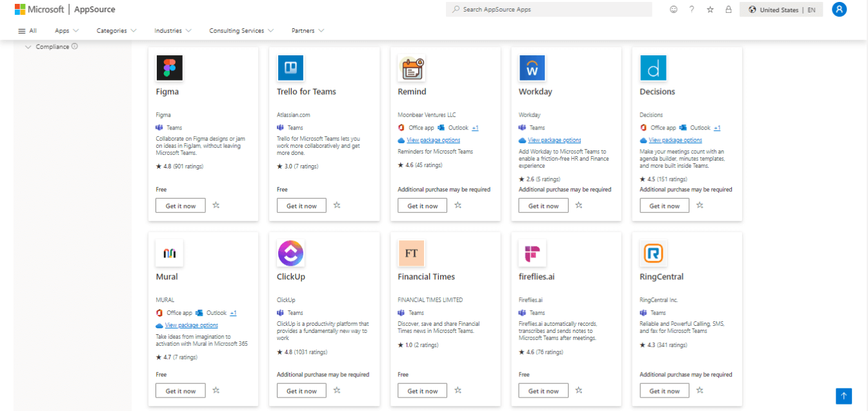Open View package options under Workday
The width and height of the screenshot is (868, 411).
pyautogui.click(x=554, y=140)
